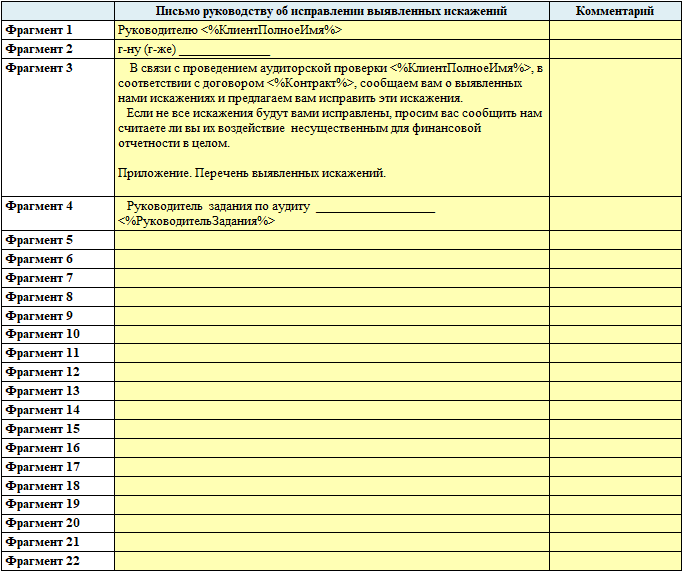Click the empty text cell of Фрагмент 7
Screen dimensions: 683x572
pyautogui.click(x=331, y=278)
